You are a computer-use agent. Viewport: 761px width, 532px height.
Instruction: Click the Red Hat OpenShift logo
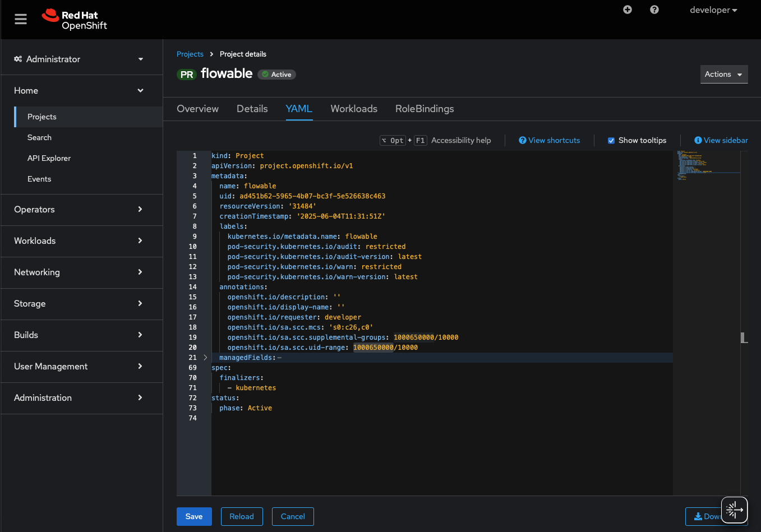pyautogui.click(x=74, y=19)
